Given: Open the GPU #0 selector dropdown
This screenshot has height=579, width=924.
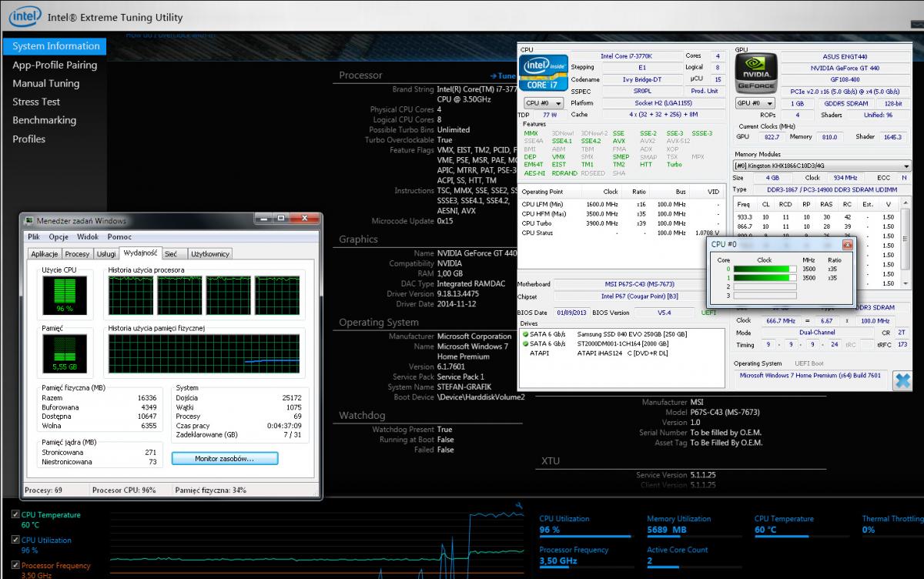Looking at the screenshot, I should coord(755,102).
